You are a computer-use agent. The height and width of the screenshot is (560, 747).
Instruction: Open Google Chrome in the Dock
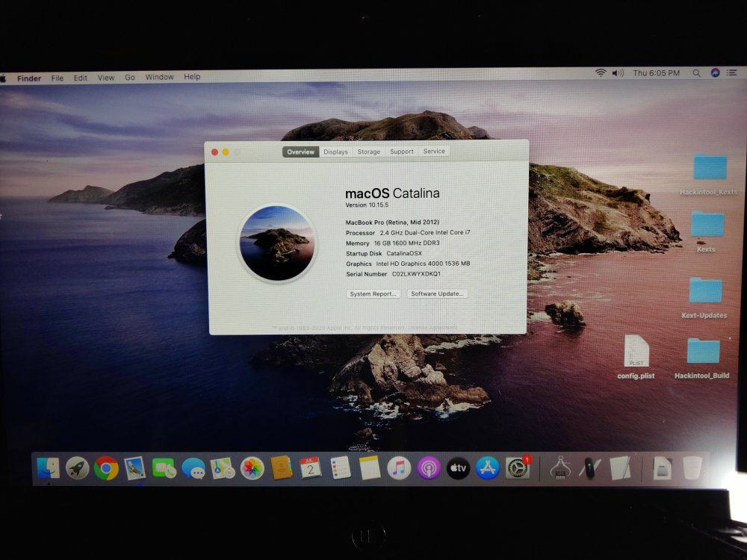pyautogui.click(x=106, y=468)
